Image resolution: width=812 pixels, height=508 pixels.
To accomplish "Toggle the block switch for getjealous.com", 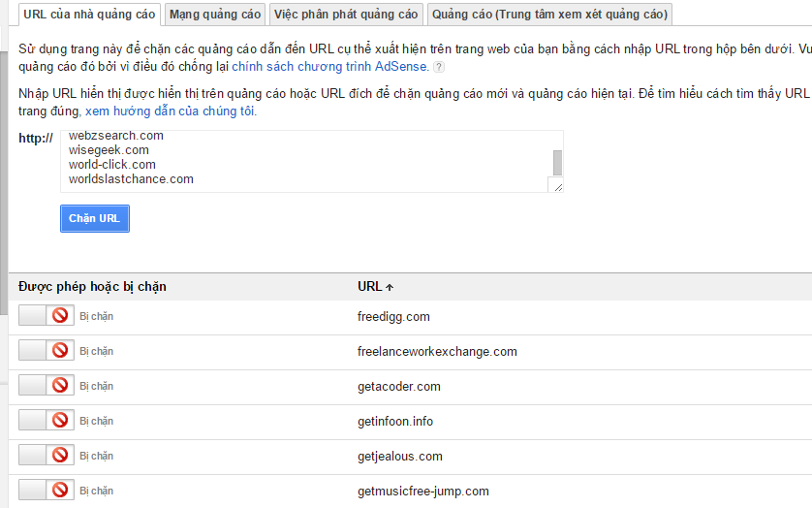I will coord(47,455).
